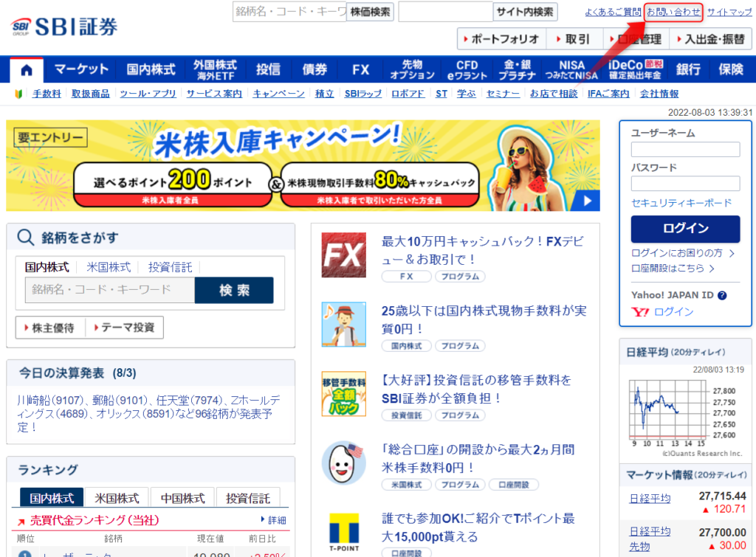This screenshot has height=557, width=756.
Task: Click the banner's blue play arrow
Action: [x=586, y=201]
